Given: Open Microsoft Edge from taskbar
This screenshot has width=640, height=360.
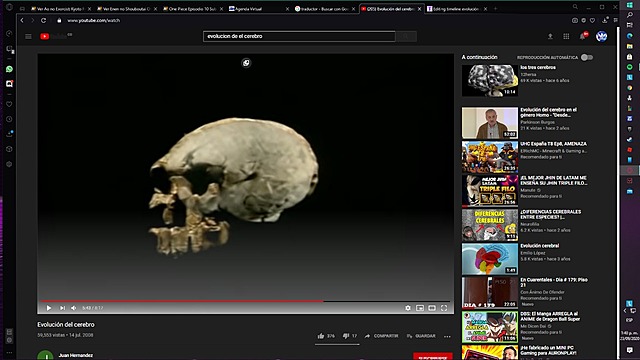Looking at the screenshot, I should [x=629, y=36].
